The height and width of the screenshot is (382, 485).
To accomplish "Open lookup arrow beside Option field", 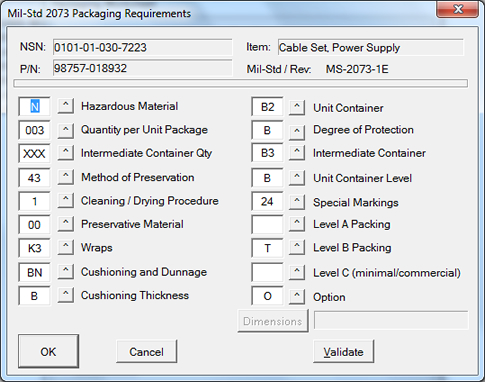I will [297, 296].
